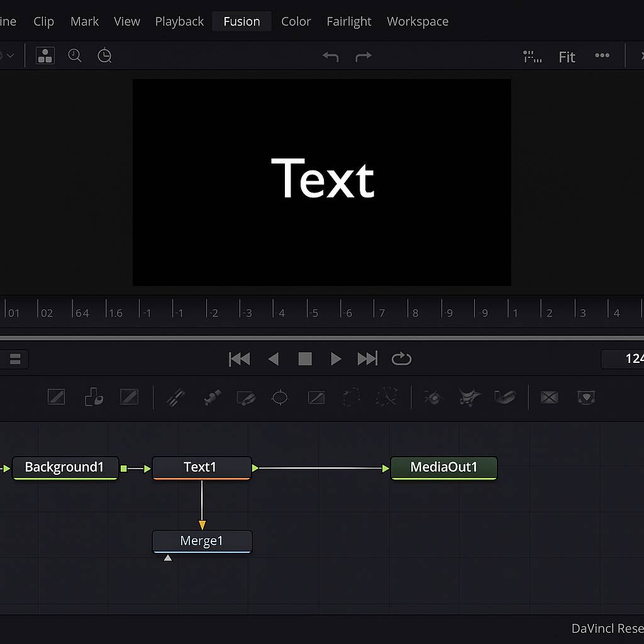Toggle loop playback
644x644 pixels.
pyautogui.click(x=401, y=358)
